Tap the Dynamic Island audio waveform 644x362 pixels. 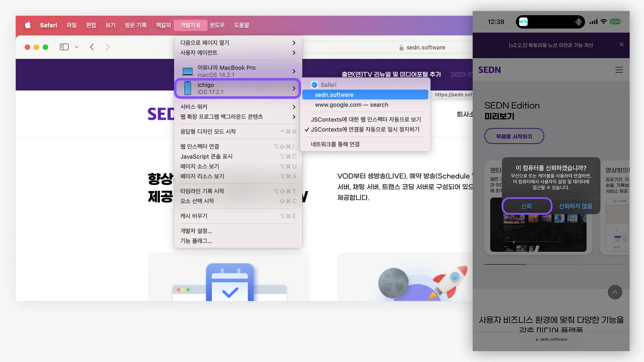tap(578, 22)
